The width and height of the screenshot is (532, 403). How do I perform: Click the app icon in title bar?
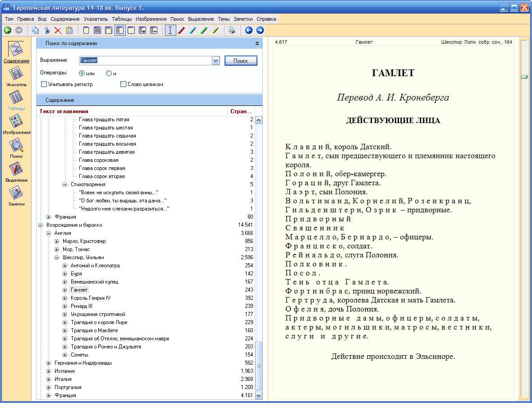tap(6, 7)
